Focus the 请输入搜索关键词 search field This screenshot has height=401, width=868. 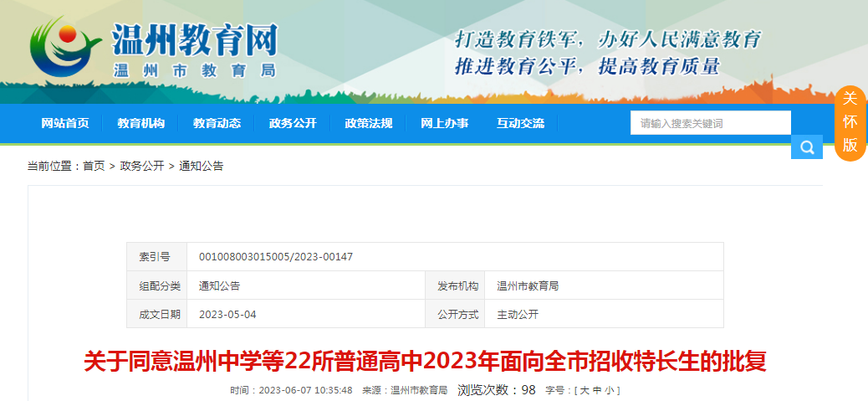click(x=711, y=123)
